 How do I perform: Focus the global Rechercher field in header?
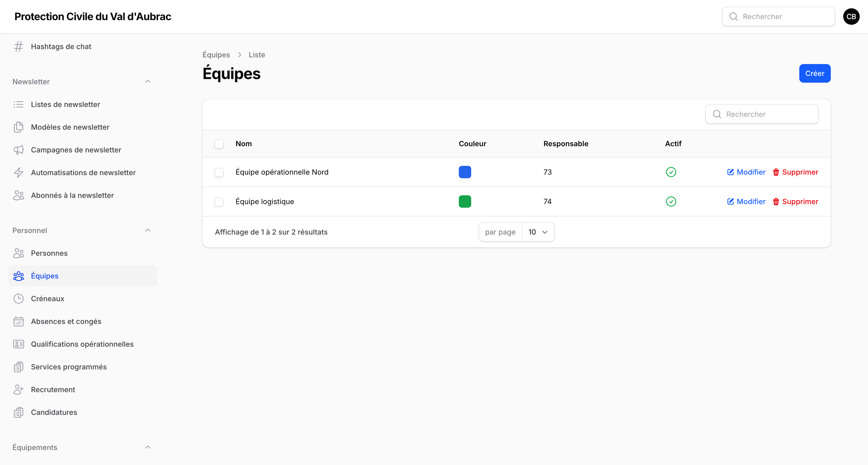778,17
